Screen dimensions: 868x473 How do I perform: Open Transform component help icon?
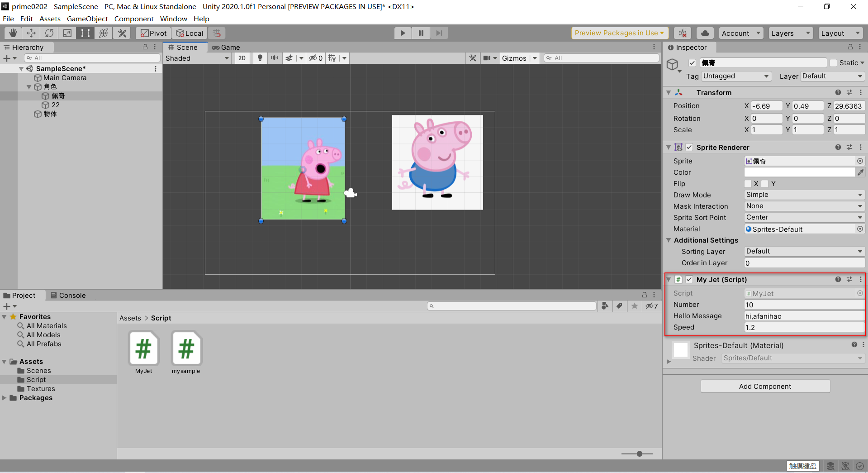pos(838,92)
